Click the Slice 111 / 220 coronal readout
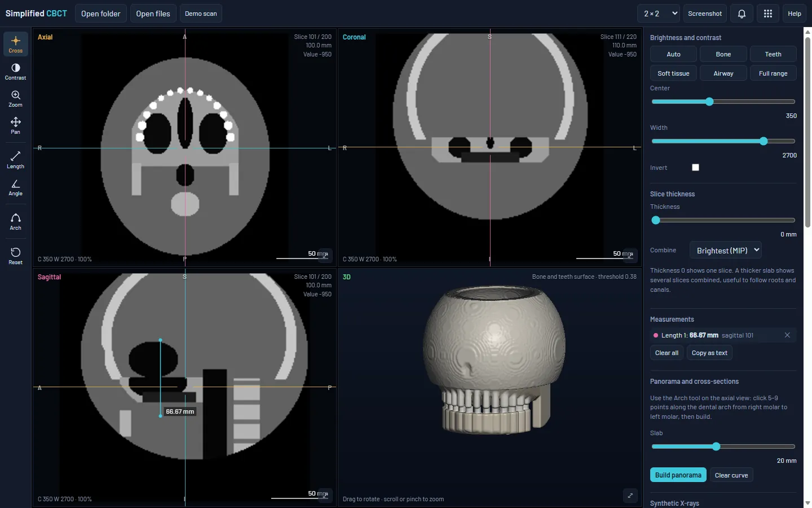 click(x=618, y=37)
